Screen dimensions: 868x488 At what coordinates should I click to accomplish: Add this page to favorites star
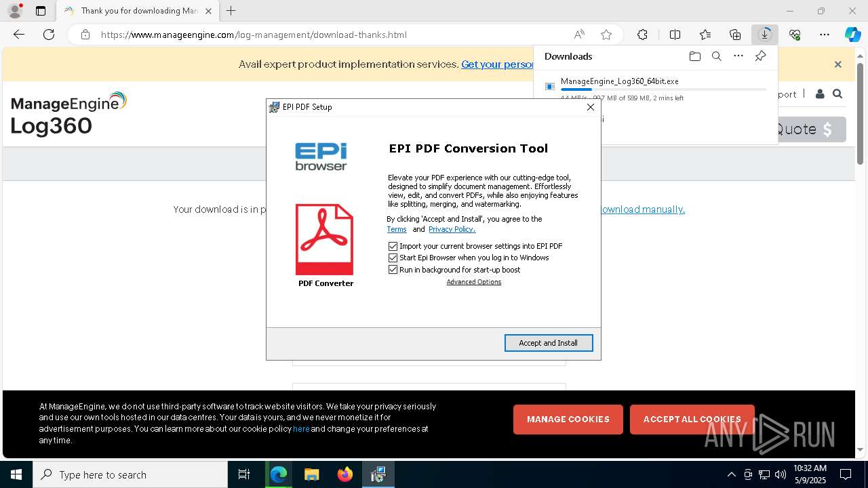pos(606,35)
